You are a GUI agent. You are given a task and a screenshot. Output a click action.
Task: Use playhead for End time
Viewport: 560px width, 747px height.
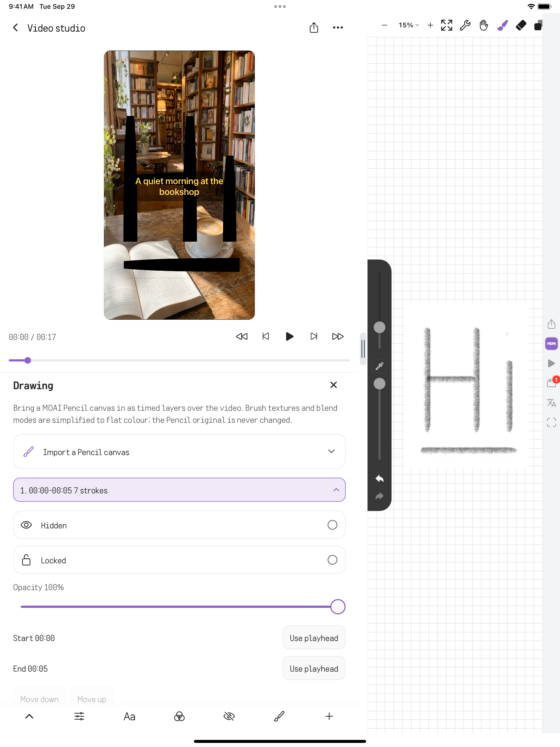click(x=314, y=668)
